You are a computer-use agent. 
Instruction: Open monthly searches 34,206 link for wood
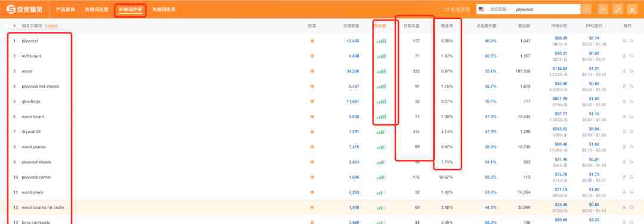pyautogui.click(x=353, y=71)
